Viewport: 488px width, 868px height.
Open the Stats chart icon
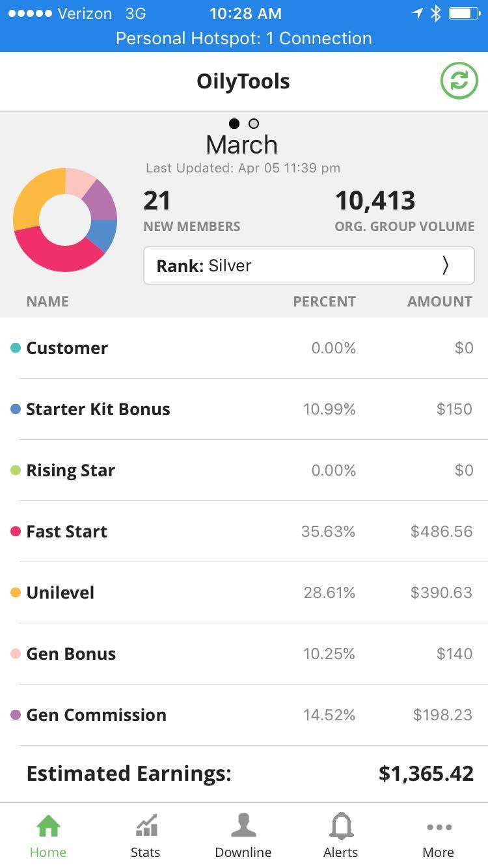point(146,827)
